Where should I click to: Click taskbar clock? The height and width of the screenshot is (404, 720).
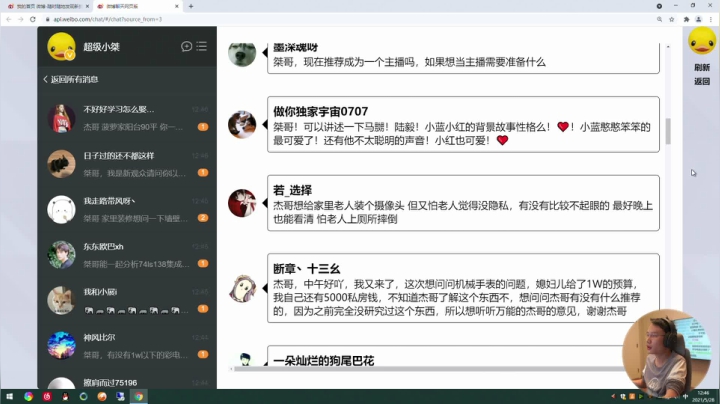coord(703,397)
